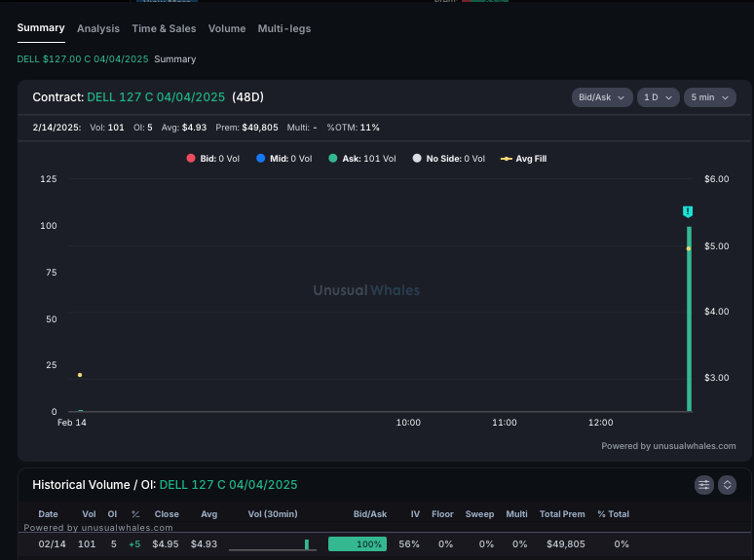The image size is (754, 560).
Task: Click the contract title DELL 127 C 04/04/2025
Action: pyautogui.click(x=156, y=97)
